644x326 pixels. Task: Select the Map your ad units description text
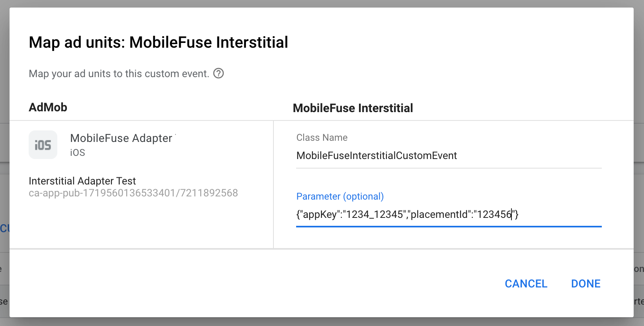click(x=119, y=74)
